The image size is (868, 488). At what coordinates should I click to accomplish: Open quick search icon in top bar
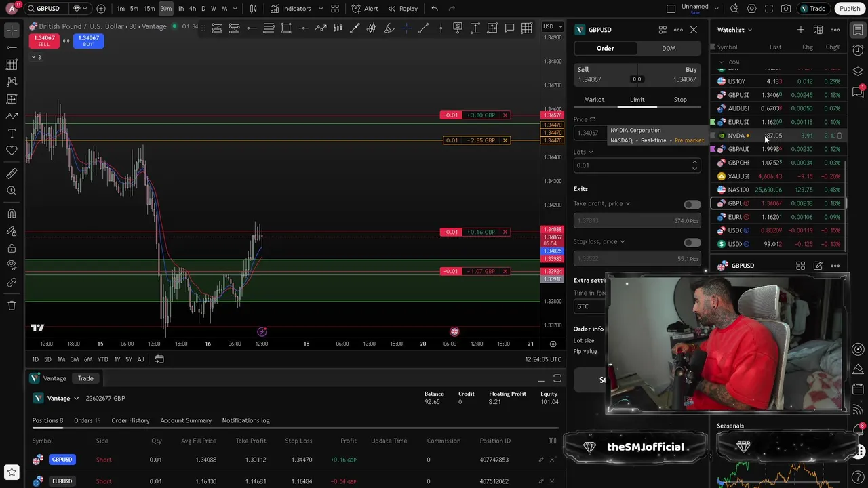(x=734, y=9)
